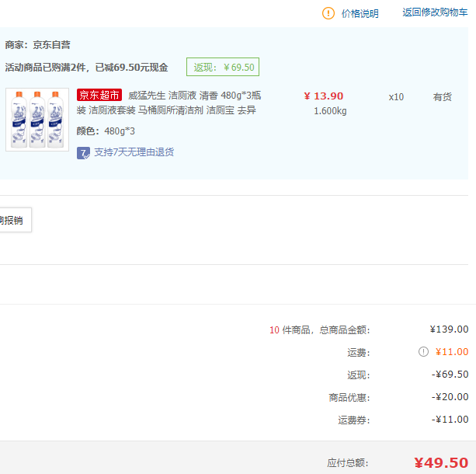
Task: Click the orange ¥11.00 shipping fee amount
Action: [451, 352]
